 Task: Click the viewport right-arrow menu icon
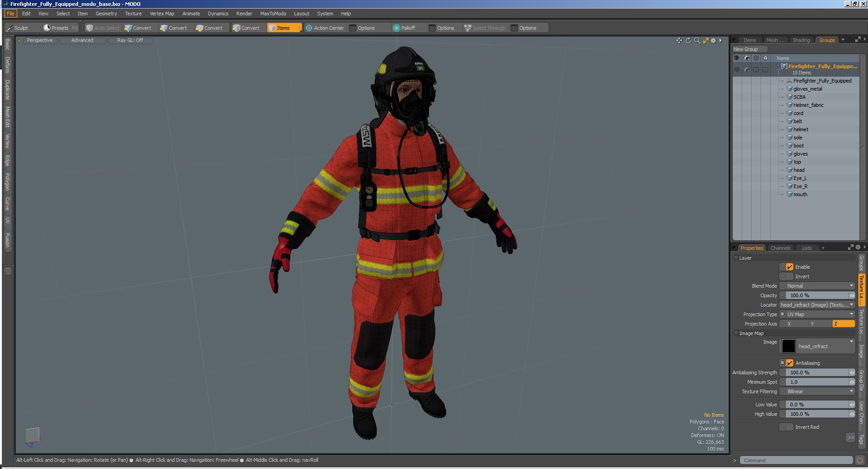point(720,41)
